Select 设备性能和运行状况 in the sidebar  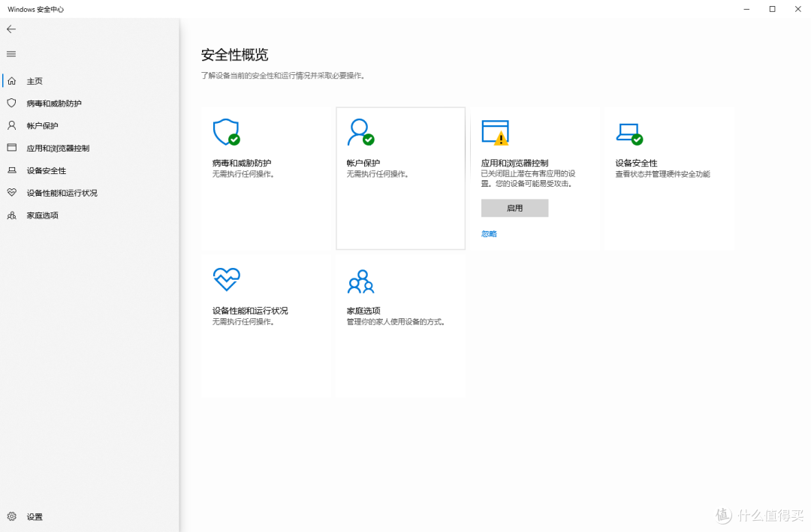[62, 193]
